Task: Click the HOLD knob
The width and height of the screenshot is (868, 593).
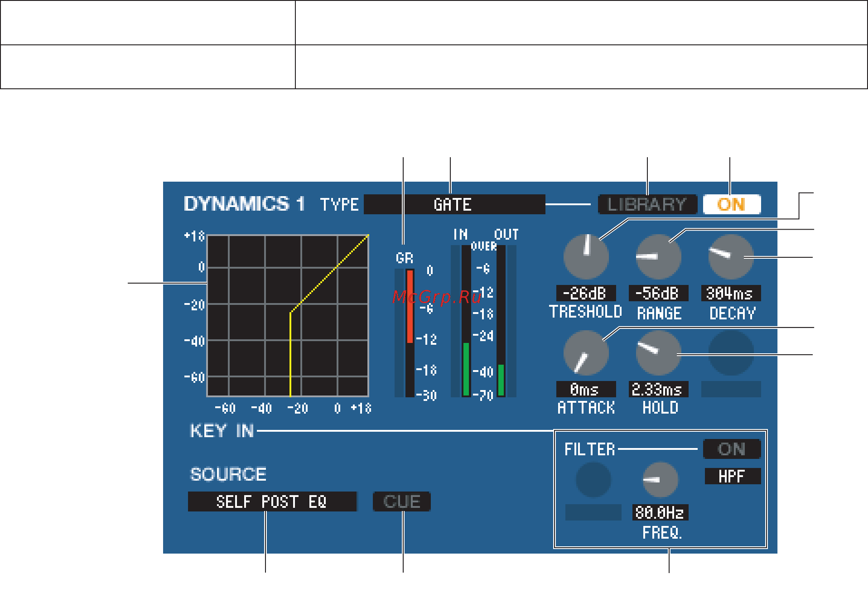Action: [659, 352]
